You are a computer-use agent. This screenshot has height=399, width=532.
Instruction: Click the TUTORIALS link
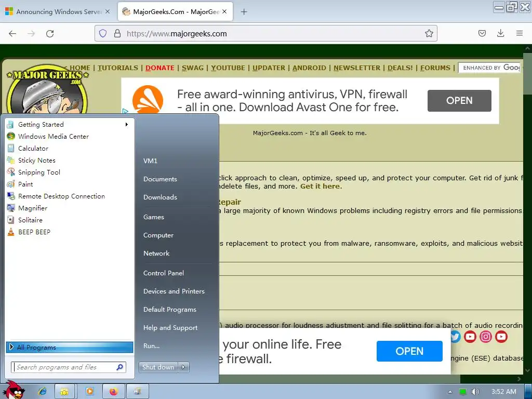click(x=118, y=68)
